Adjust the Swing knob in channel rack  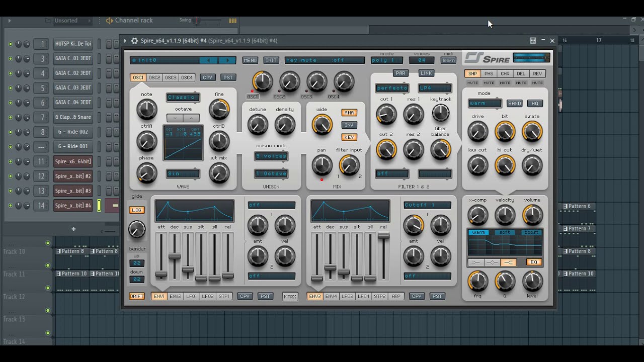(x=197, y=21)
